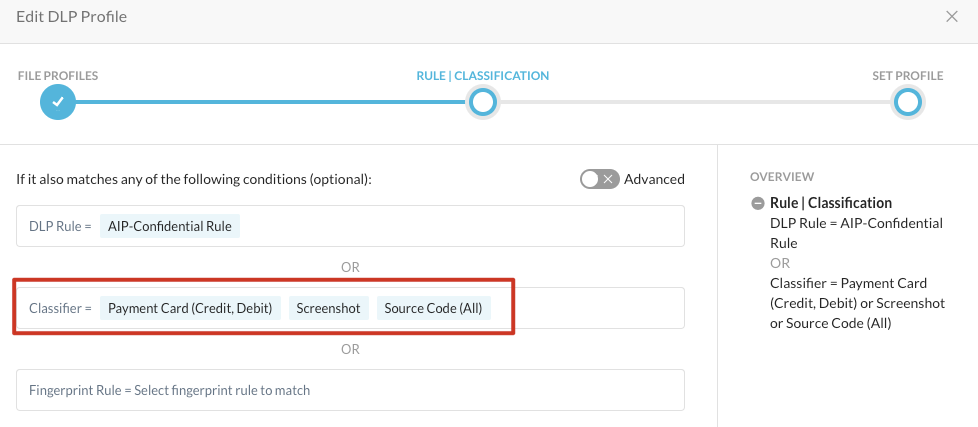The height and width of the screenshot is (427, 978).
Task: Click the OVERVIEW panel title
Action: pos(782,177)
